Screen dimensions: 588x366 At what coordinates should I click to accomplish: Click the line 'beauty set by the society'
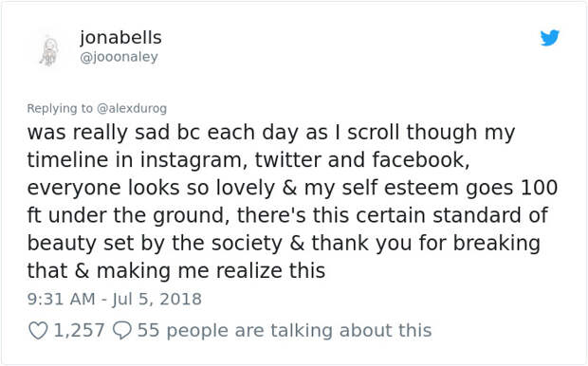click(284, 244)
